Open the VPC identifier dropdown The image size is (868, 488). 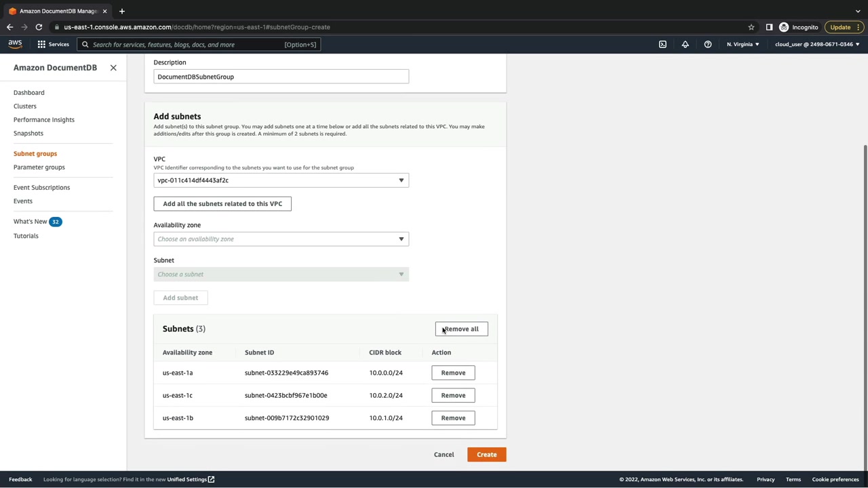pos(281,180)
